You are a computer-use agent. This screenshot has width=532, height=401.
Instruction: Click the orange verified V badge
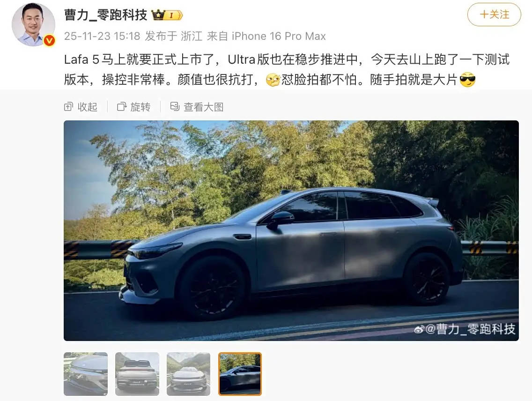[x=50, y=41]
